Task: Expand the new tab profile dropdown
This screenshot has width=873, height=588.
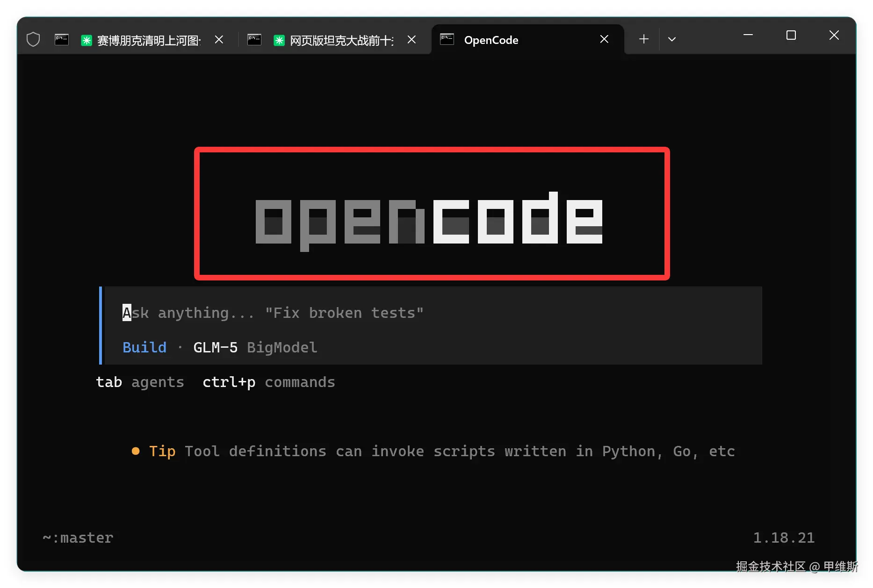Action: [672, 39]
